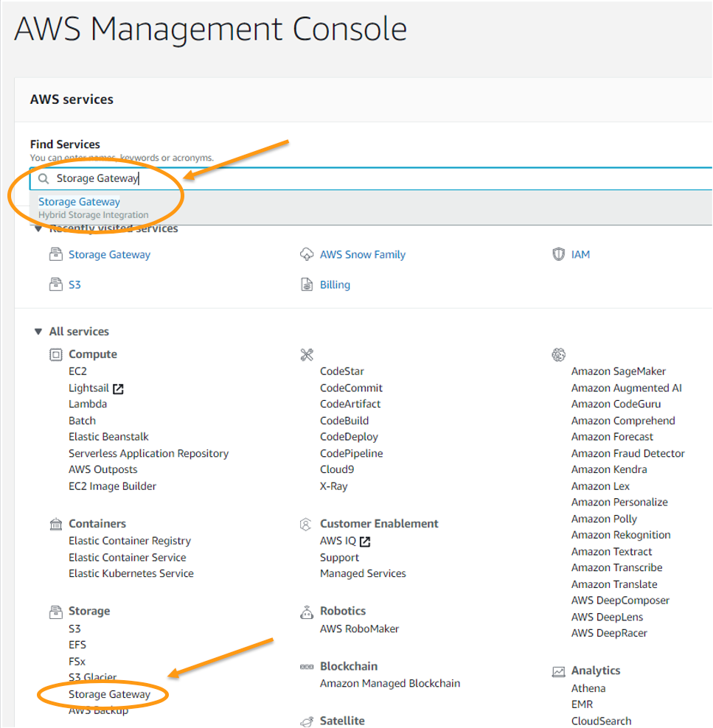
Task: Click the Compute category chip icon
Action: [55, 354]
